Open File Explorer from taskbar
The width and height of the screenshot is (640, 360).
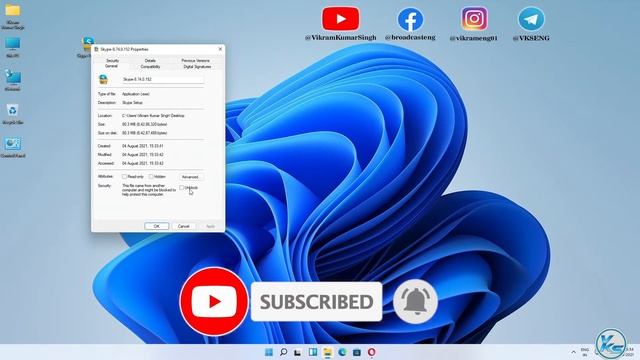(327, 352)
